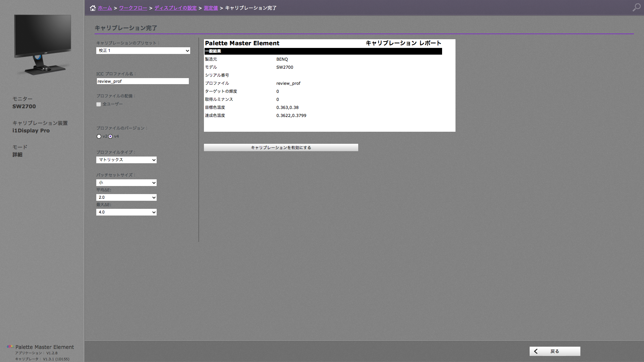Go back to 測定値 breadcrumb link
The image size is (644, 362).
pyautogui.click(x=211, y=8)
